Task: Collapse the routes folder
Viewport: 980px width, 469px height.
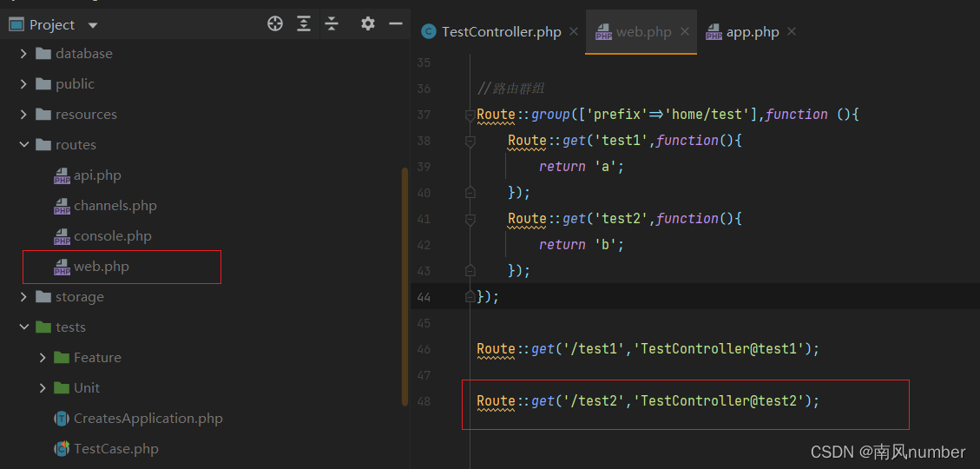Action: tap(23, 145)
